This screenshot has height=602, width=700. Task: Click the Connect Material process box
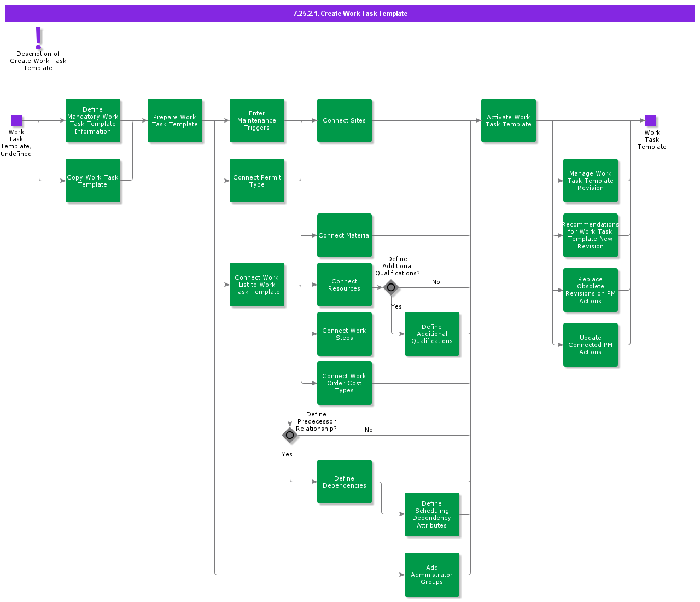[x=345, y=235]
